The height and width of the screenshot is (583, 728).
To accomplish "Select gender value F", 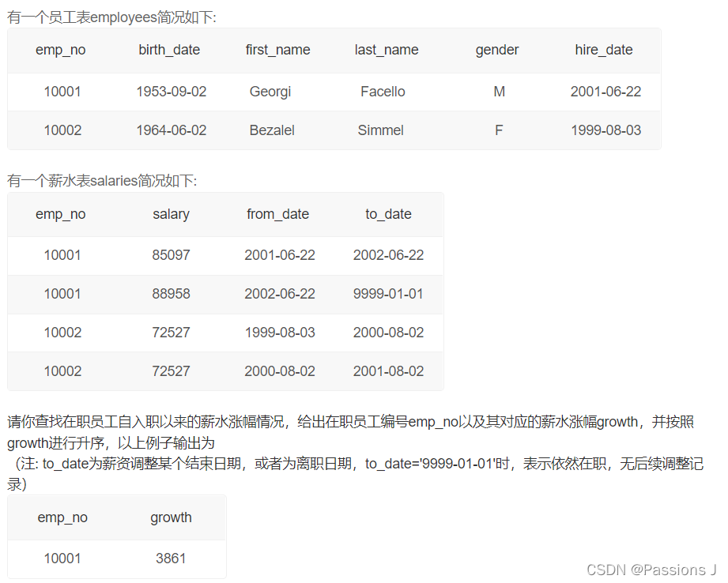I will tap(499, 130).
